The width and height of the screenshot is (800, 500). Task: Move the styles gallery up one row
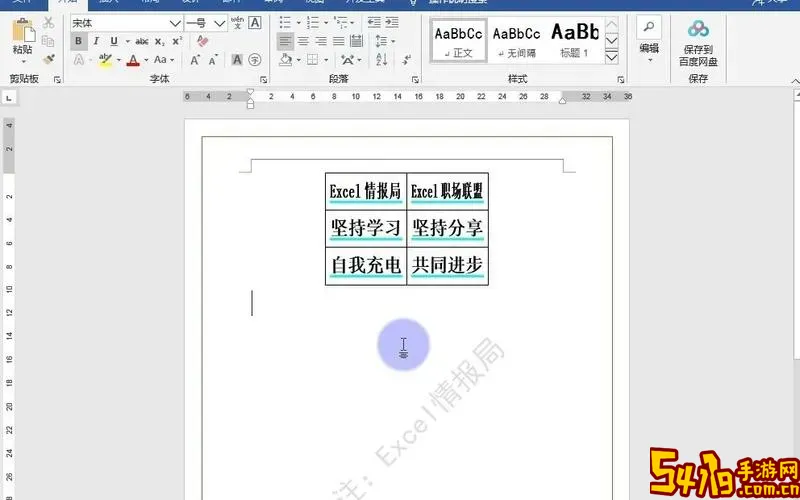(x=611, y=23)
